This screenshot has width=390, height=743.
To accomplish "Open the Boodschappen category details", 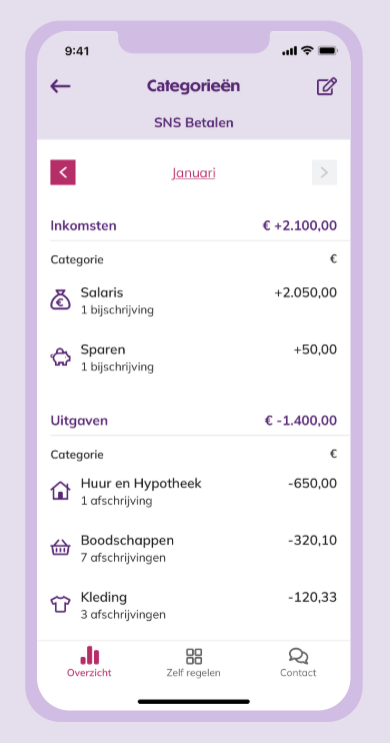I will click(194, 548).
